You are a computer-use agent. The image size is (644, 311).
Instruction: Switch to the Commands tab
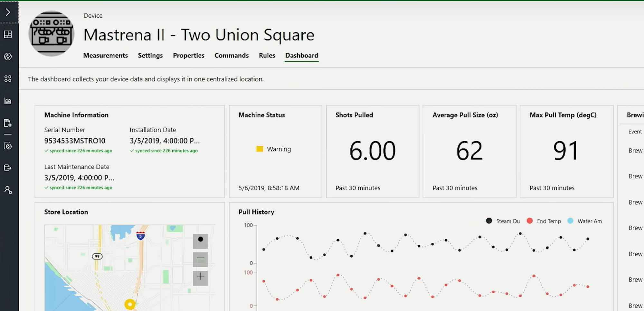click(x=232, y=55)
